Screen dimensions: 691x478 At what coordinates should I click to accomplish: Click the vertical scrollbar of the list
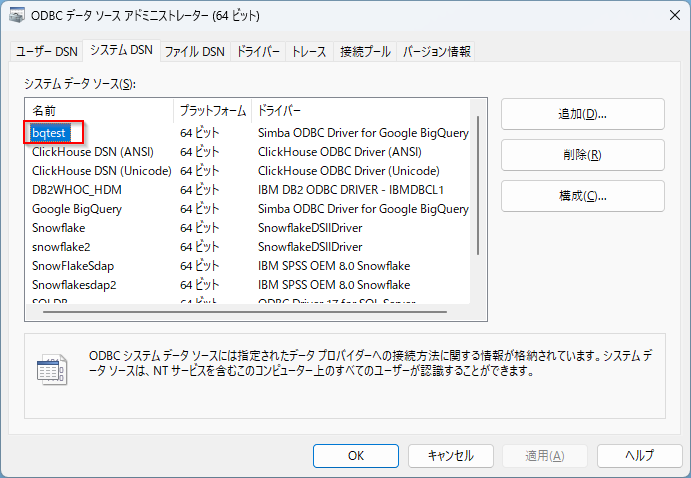(x=478, y=185)
